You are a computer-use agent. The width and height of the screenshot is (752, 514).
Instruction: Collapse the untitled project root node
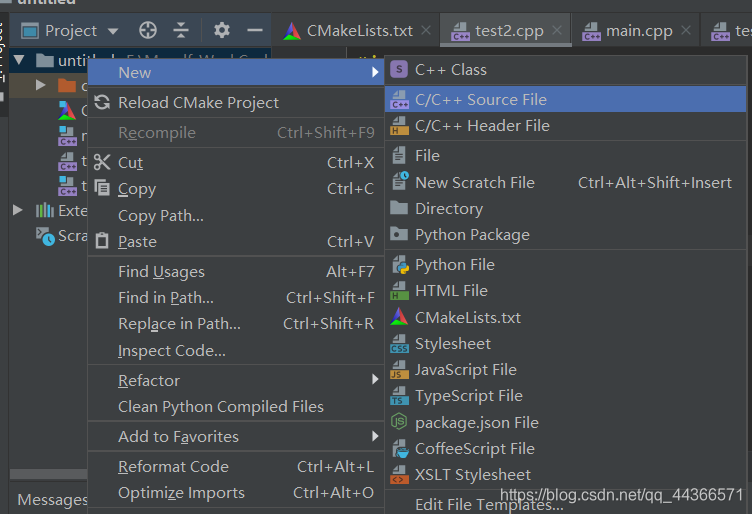pos(19,60)
